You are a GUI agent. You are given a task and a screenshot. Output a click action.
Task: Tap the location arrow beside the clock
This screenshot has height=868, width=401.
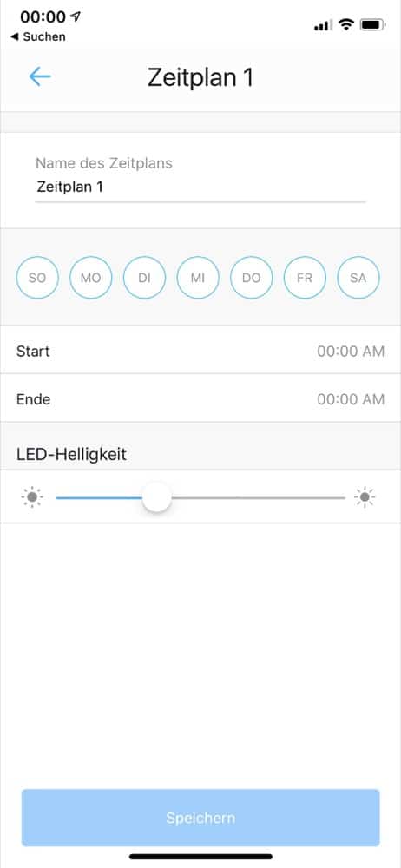76,16
